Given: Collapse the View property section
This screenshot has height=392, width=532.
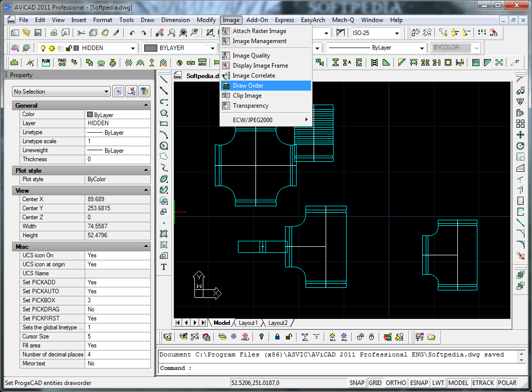Looking at the screenshot, I should tap(146, 190).
